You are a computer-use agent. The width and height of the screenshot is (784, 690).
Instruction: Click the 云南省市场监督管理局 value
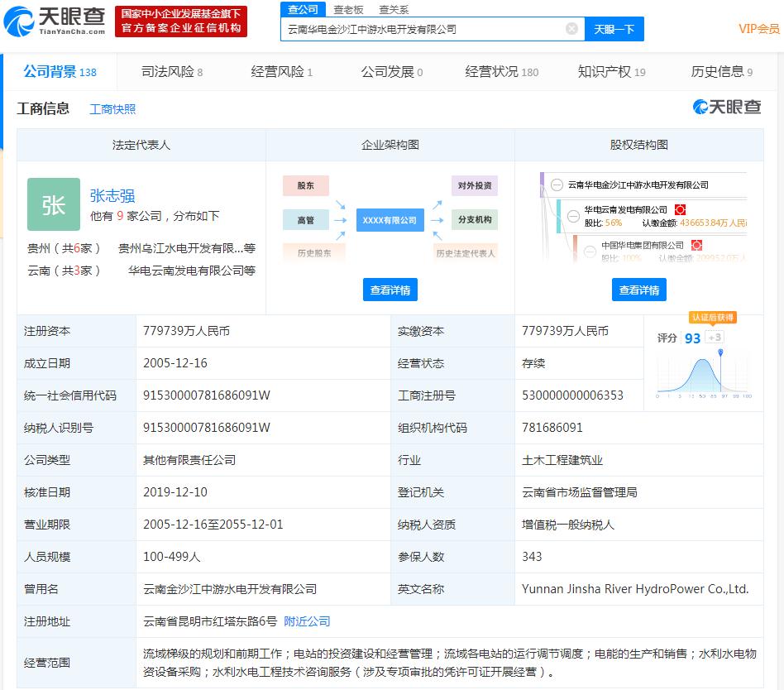coord(580,492)
